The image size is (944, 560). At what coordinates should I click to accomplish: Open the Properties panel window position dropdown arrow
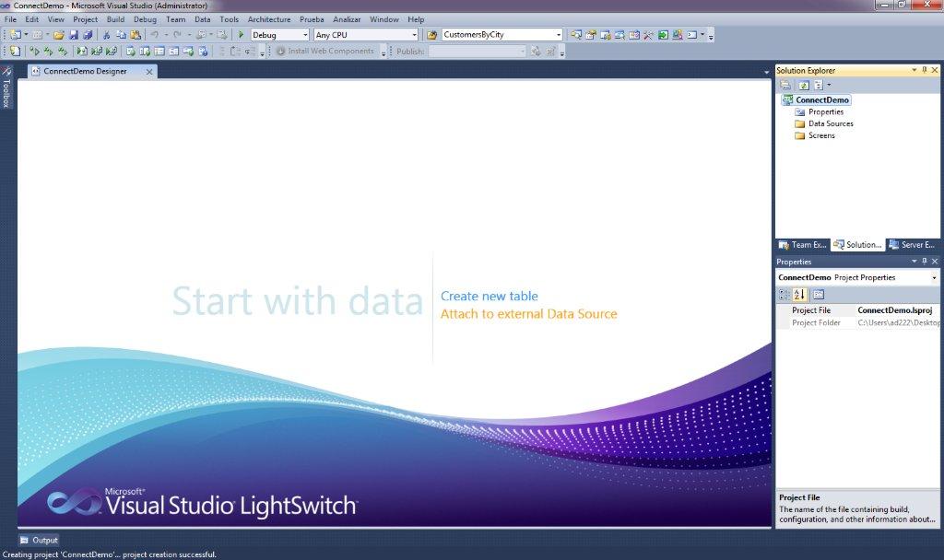point(914,261)
